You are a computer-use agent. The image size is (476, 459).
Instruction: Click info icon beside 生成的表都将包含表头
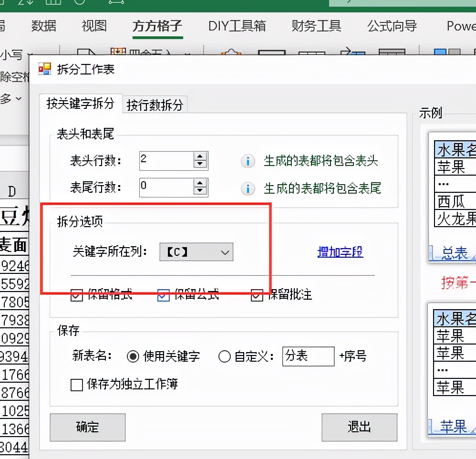click(248, 161)
